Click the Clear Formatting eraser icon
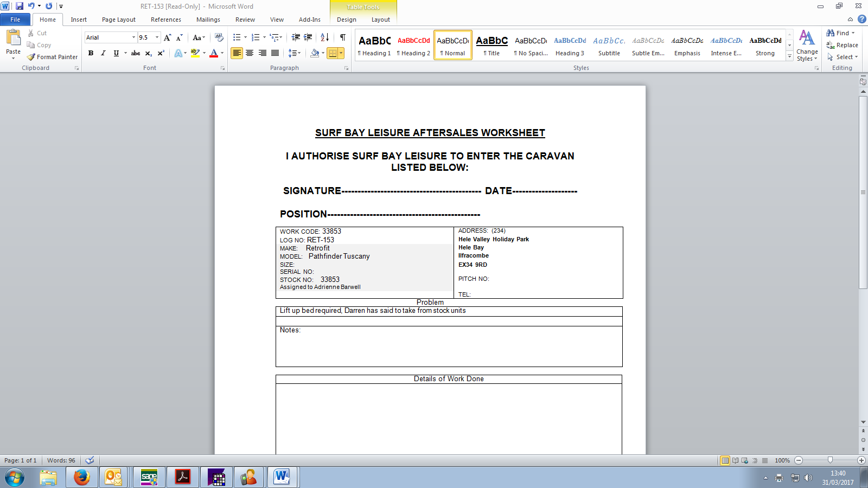This screenshot has width=868, height=488. 219,37
